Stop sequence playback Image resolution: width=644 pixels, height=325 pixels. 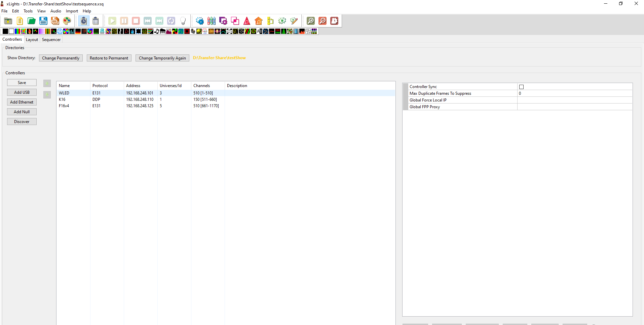[x=136, y=21]
